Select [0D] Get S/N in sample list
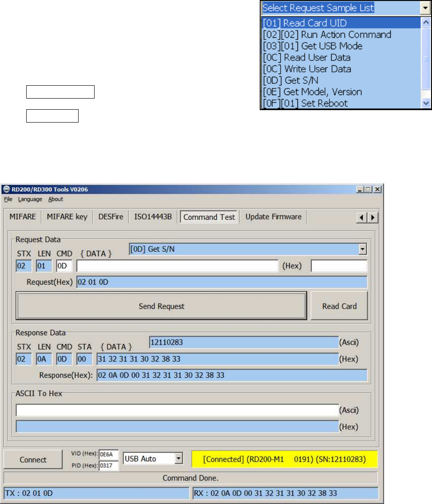The image size is (432, 504). pos(341,80)
